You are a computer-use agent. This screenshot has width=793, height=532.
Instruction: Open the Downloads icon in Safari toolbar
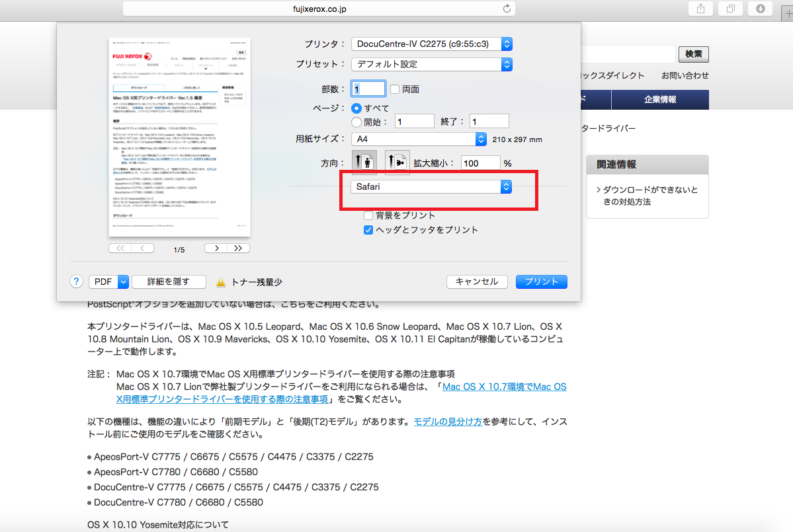coord(760,9)
